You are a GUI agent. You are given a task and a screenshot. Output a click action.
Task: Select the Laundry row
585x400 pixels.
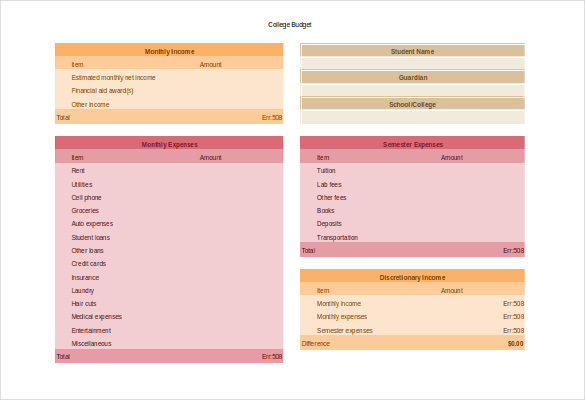pyautogui.click(x=169, y=290)
